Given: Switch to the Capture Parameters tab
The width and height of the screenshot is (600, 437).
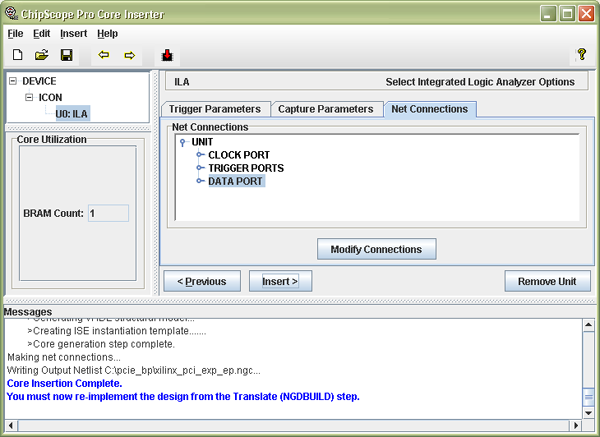Looking at the screenshot, I should click(x=325, y=108).
